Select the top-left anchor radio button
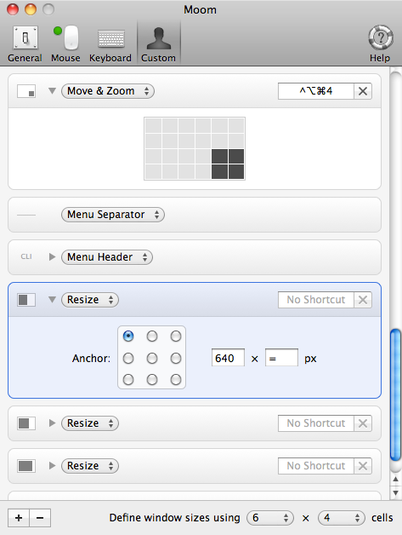The image size is (402, 535). (128, 336)
